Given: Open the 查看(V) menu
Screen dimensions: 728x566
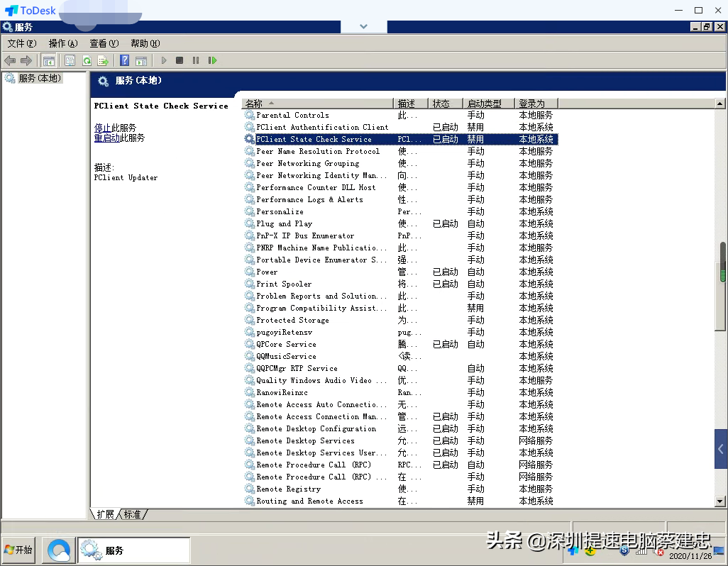Looking at the screenshot, I should pos(104,43).
